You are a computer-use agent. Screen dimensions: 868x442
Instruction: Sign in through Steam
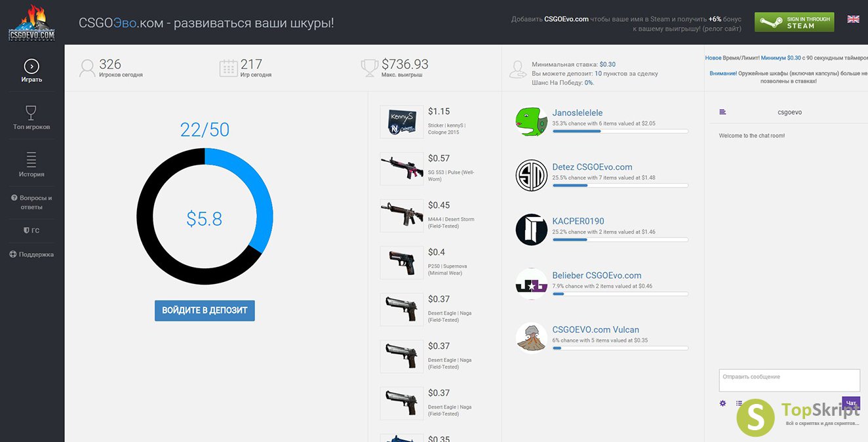coord(794,22)
